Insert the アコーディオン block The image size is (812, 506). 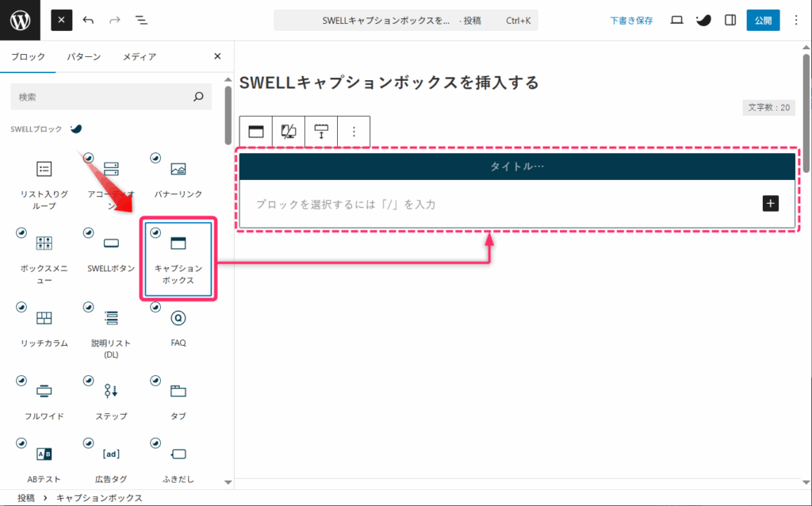click(x=111, y=183)
